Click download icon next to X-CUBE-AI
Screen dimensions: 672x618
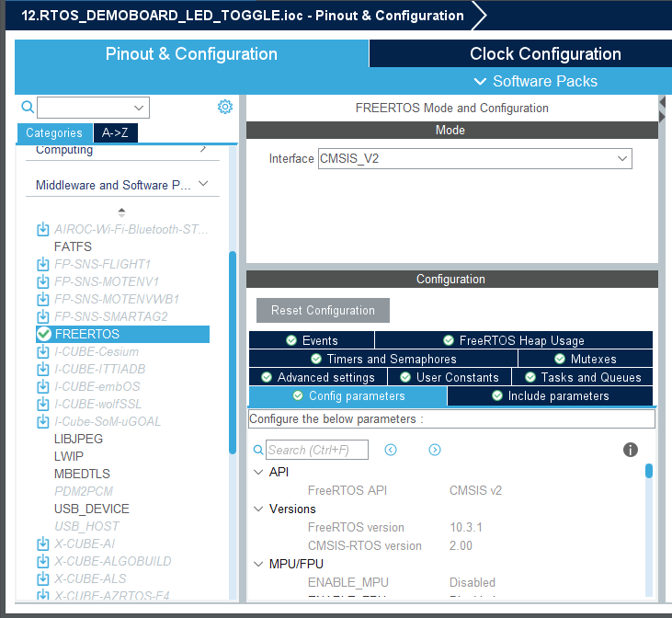(x=43, y=544)
